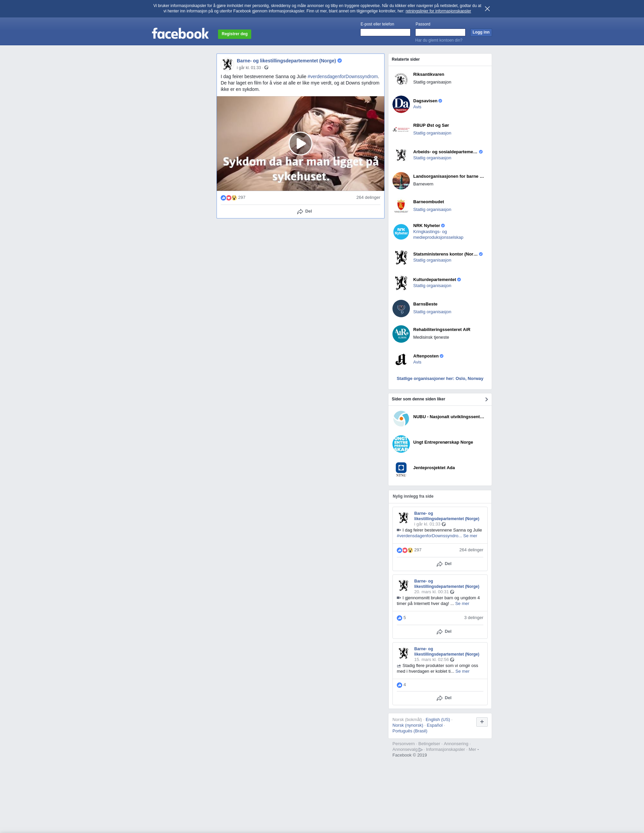Click the Aftenposten logo icon
This screenshot has height=833, width=644.
pyautogui.click(x=401, y=359)
